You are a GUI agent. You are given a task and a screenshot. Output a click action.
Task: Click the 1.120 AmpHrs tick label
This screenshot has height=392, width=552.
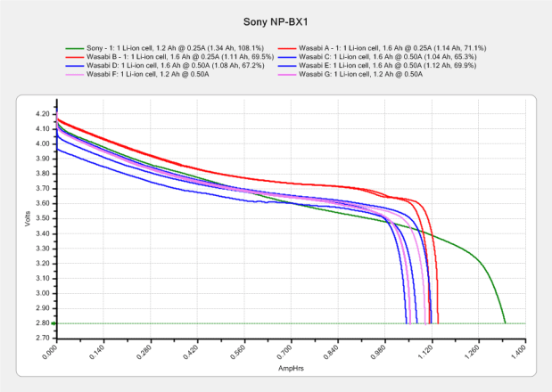424,352
